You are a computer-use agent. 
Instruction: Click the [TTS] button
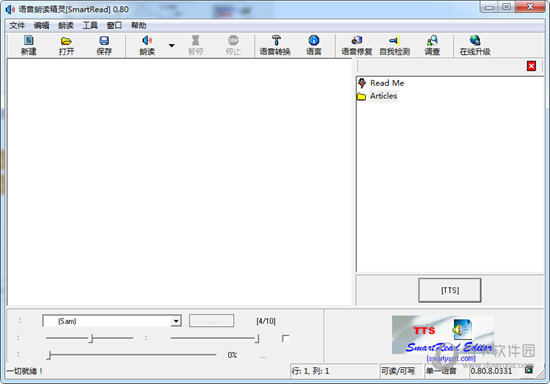tap(450, 290)
